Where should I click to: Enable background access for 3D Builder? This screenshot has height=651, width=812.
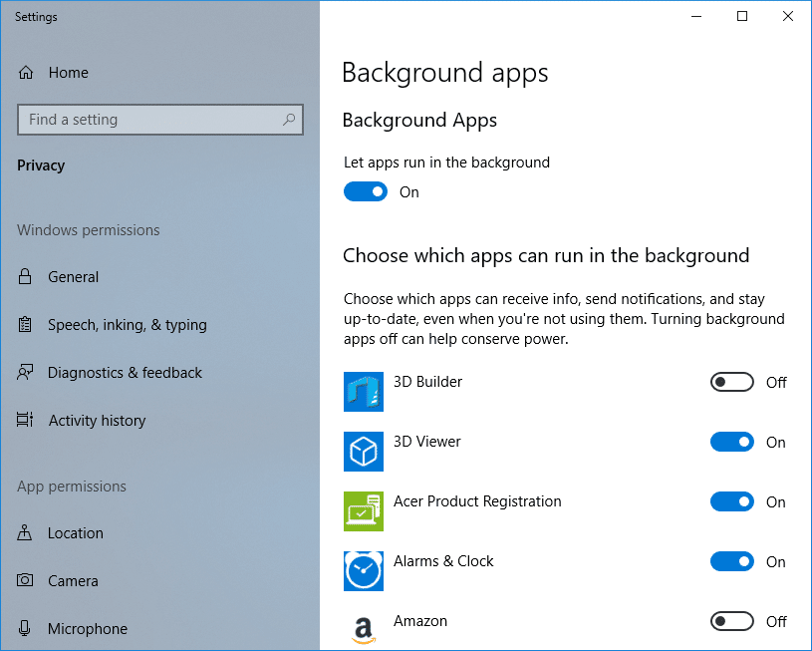click(x=732, y=382)
